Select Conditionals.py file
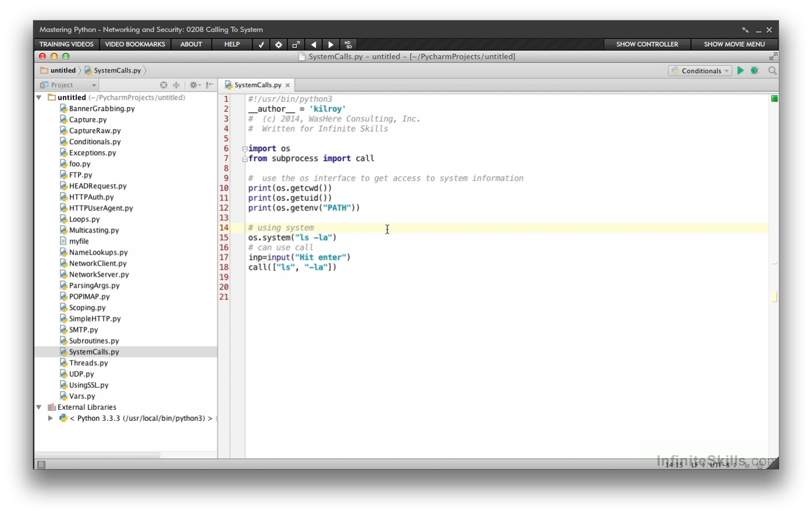This screenshot has height=515, width=812. click(x=95, y=142)
